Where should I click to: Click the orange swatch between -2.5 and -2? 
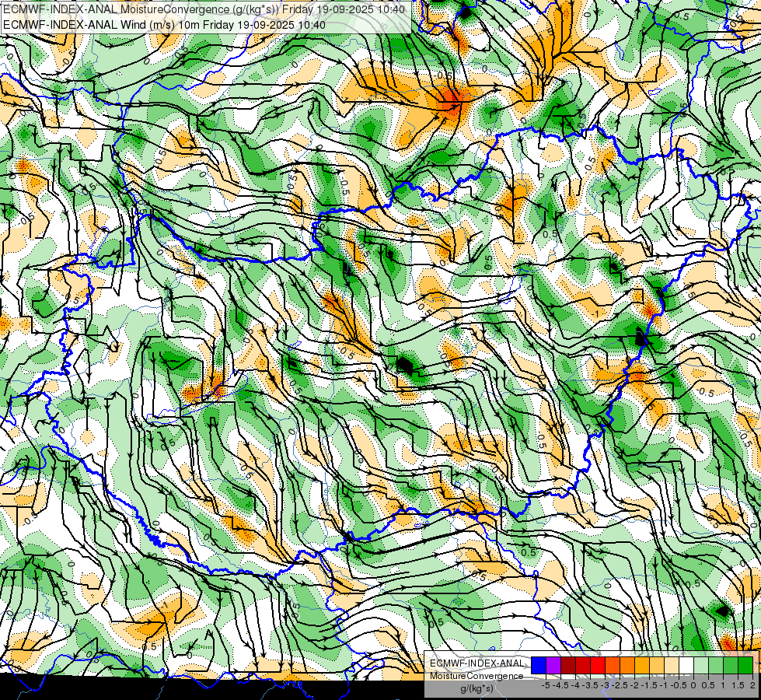click(x=627, y=666)
